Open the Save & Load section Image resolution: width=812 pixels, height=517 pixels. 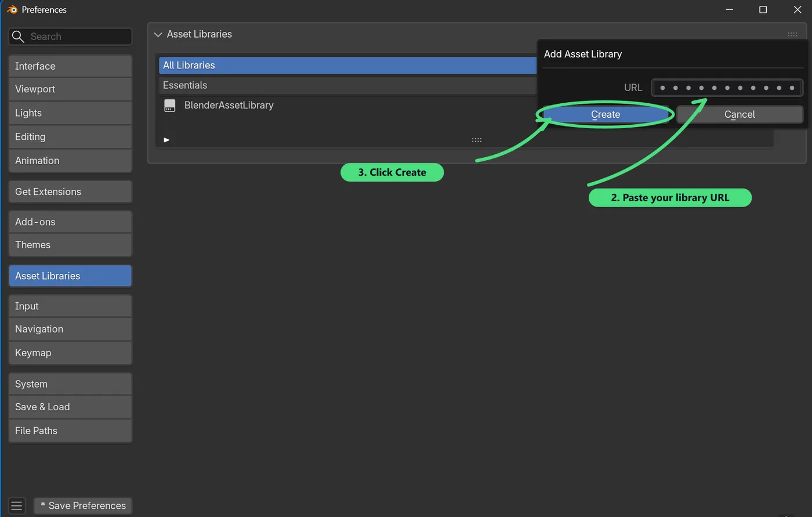coord(70,407)
